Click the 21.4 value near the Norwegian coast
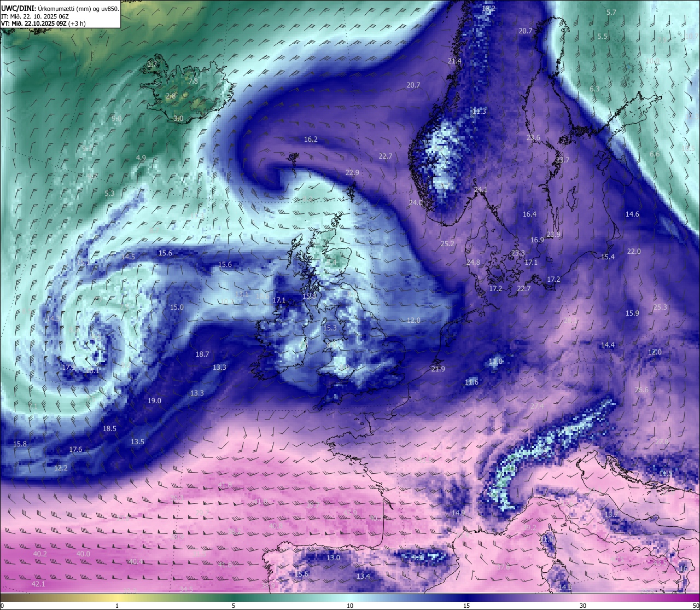This screenshot has height=610, width=700. click(454, 61)
